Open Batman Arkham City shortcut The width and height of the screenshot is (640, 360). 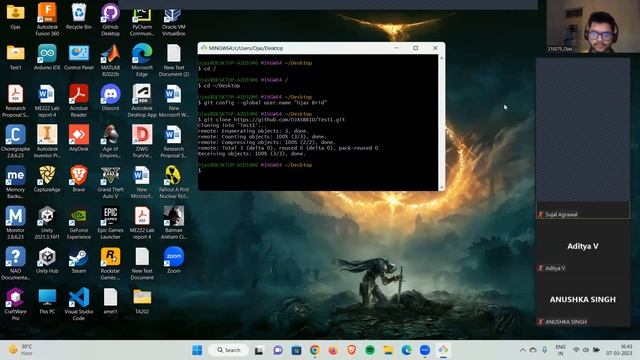173,222
